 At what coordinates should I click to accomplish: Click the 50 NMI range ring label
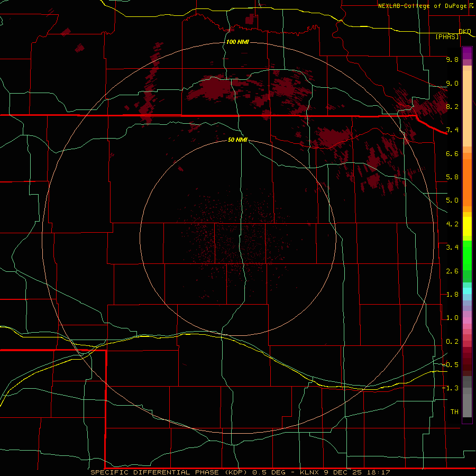237,140
